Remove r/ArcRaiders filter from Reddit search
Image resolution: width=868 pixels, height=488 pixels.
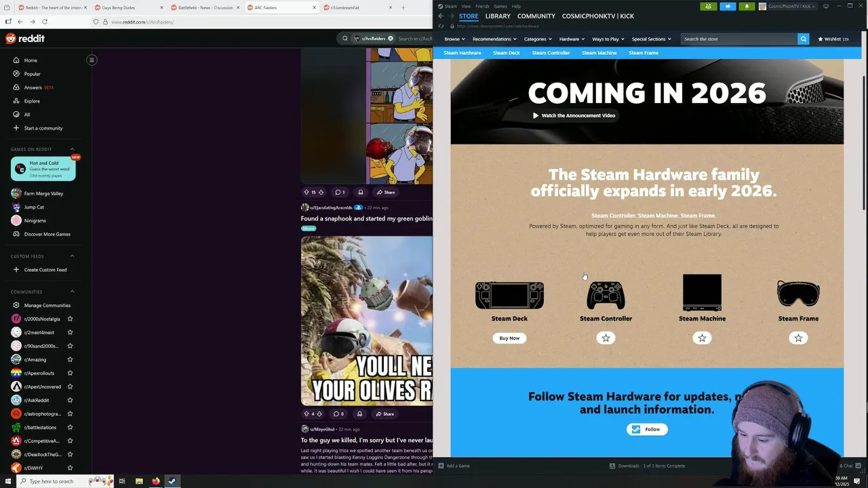point(391,39)
